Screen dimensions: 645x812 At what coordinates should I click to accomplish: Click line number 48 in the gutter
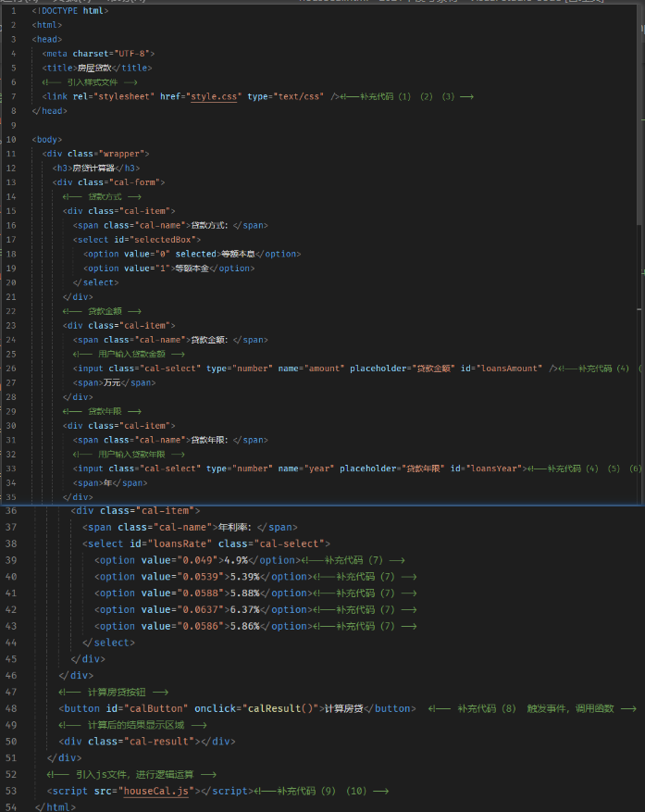[x=11, y=708]
